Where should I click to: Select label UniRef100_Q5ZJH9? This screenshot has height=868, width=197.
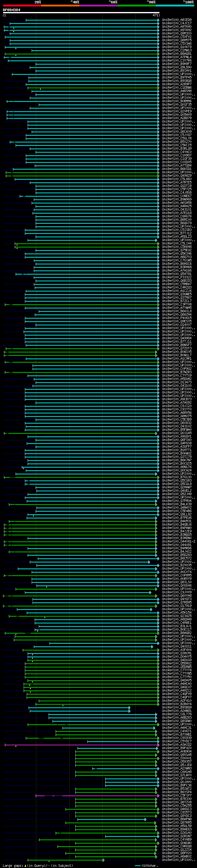(176, 494)
